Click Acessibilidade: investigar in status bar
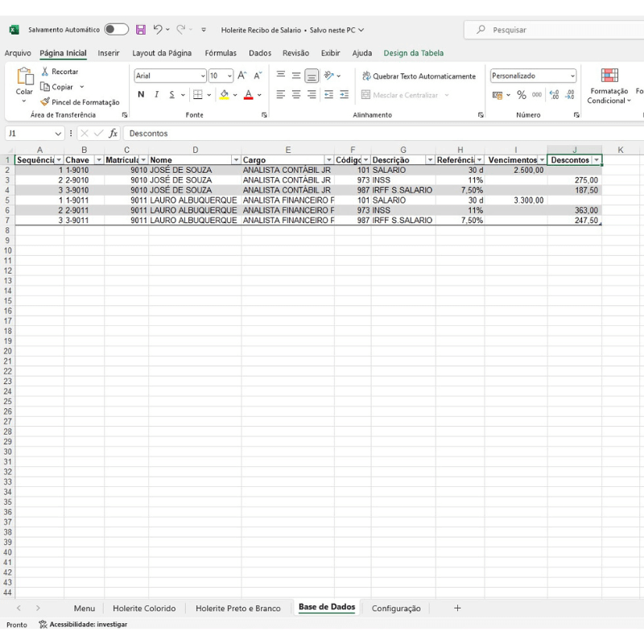Image resolution: width=644 pixels, height=644 pixels. 82,625
